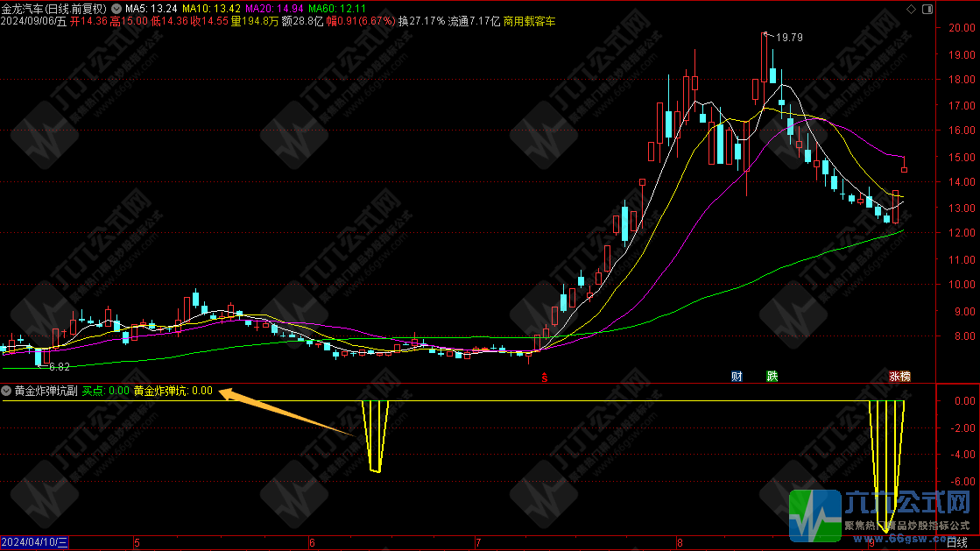Click the diamond icon at top right
This screenshot has width=980, height=551.
[x=911, y=9]
